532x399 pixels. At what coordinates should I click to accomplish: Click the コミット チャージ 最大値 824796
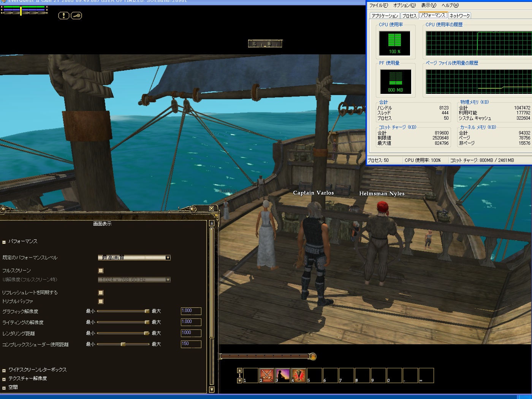point(442,143)
